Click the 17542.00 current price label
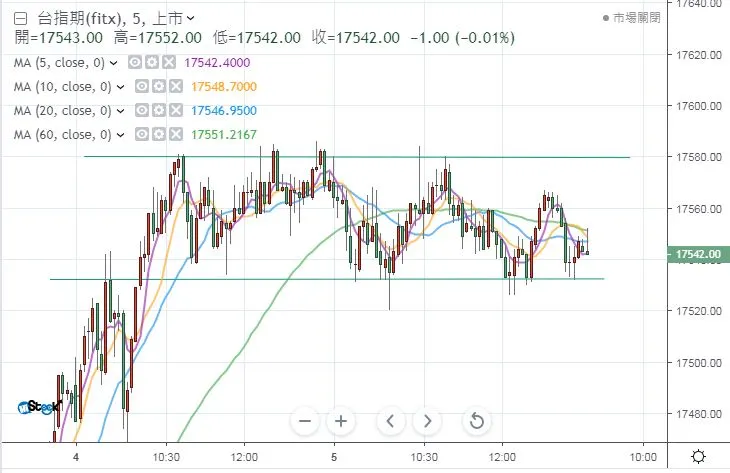The image size is (730, 473). (x=699, y=255)
